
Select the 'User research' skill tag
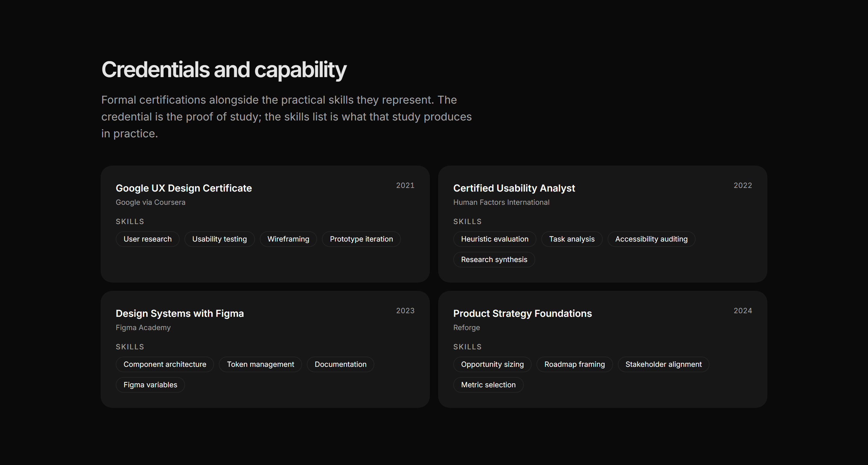coord(148,239)
